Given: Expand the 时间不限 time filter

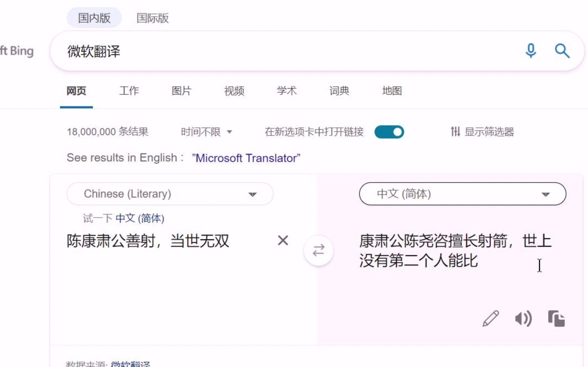Looking at the screenshot, I should point(206,132).
